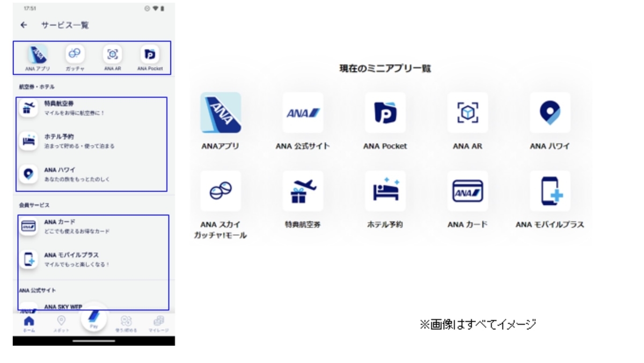Select ANA ハワイ pin icon in ミニアプリ一覧 grid
644x363 pixels.
[x=550, y=113]
